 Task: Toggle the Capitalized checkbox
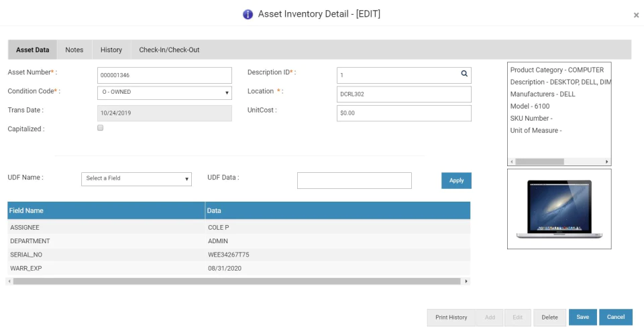pyautogui.click(x=100, y=128)
